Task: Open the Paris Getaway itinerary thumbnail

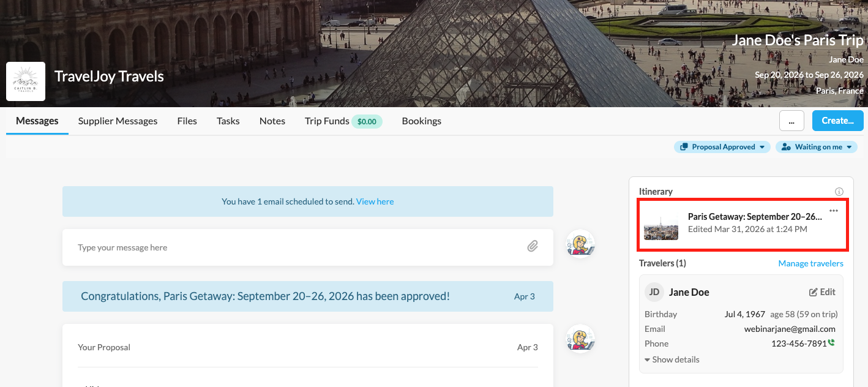Action: click(661, 225)
